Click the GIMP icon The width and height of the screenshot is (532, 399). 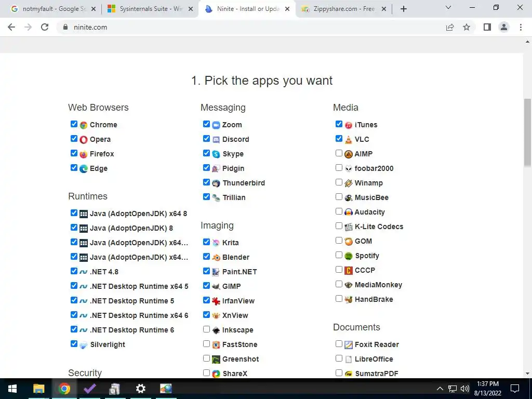[216, 286]
